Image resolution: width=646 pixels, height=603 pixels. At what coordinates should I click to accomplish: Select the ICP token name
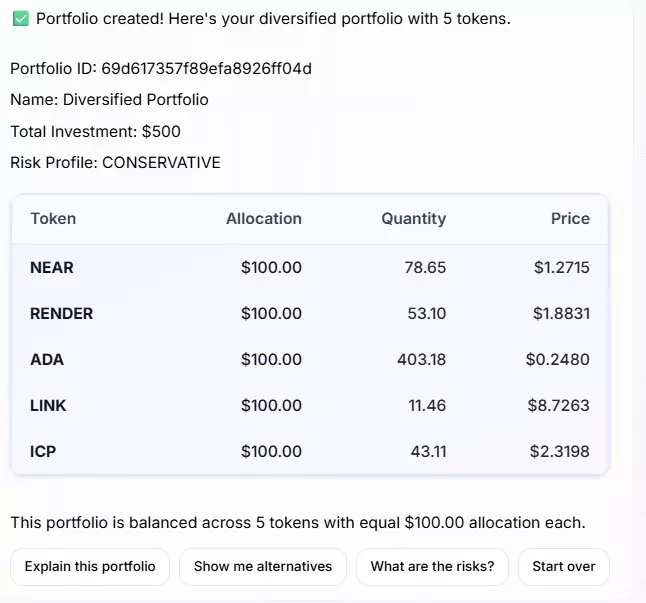43,452
